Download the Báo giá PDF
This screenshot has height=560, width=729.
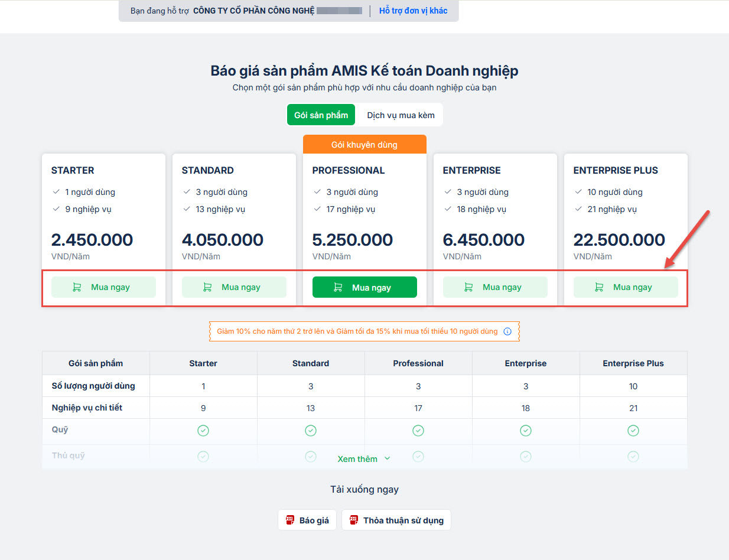point(307,520)
